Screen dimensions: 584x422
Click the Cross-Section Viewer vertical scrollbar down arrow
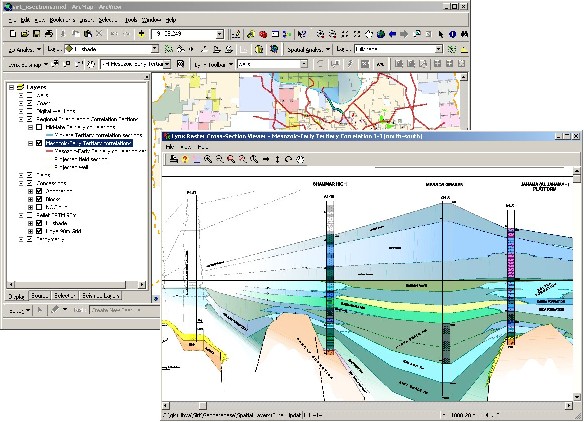coord(577,397)
